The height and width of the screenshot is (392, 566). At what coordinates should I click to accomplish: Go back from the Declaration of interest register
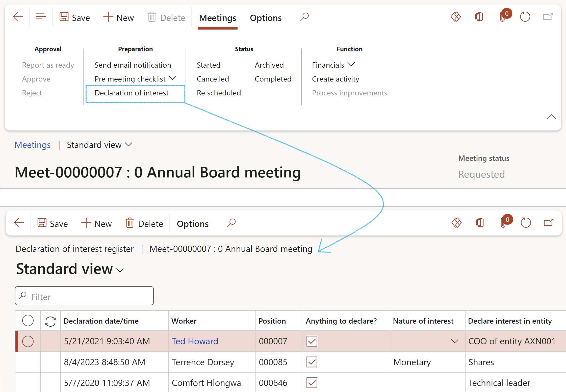coord(19,223)
